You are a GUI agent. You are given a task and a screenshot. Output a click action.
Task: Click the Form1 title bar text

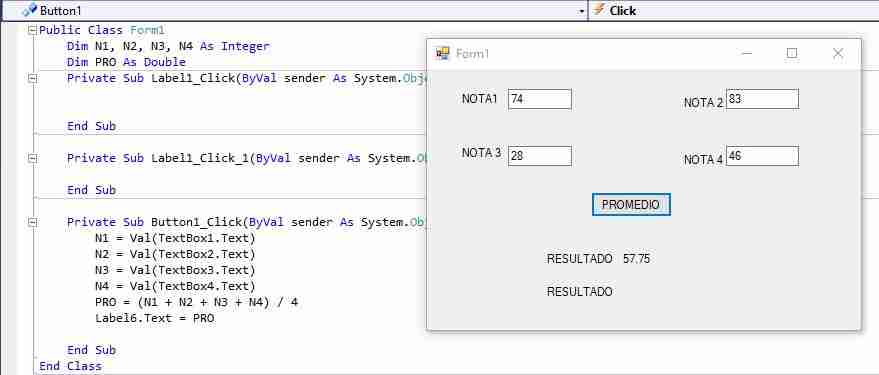coord(472,54)
